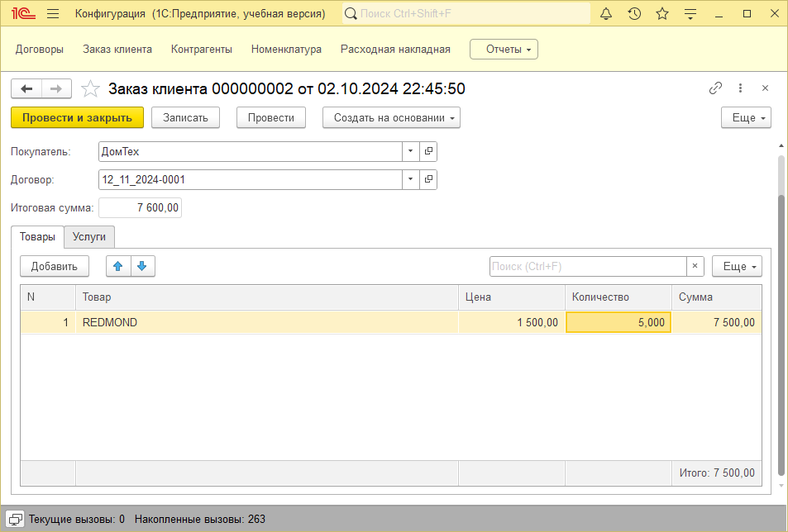The height and width of the screenshot is (532, 788).
Task: Click the Покупатель input field
Action: coord(251,151)
